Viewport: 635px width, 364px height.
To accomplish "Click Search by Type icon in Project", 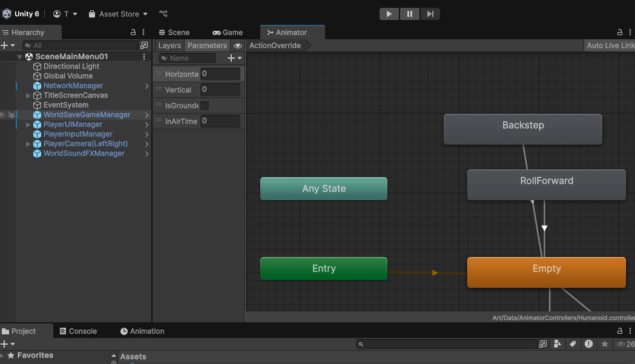I will point(558,344).
